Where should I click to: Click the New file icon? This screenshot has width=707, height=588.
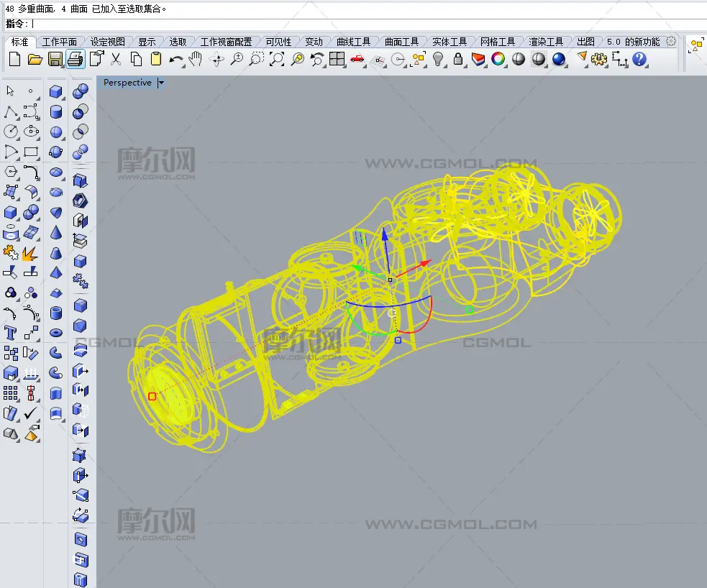[14, 60]
